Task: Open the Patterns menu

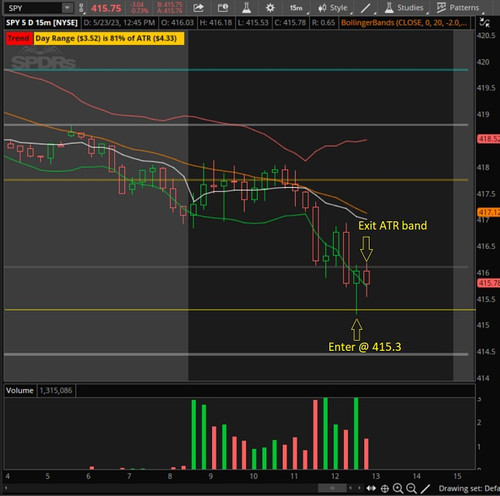Action: tap(458, 8)
